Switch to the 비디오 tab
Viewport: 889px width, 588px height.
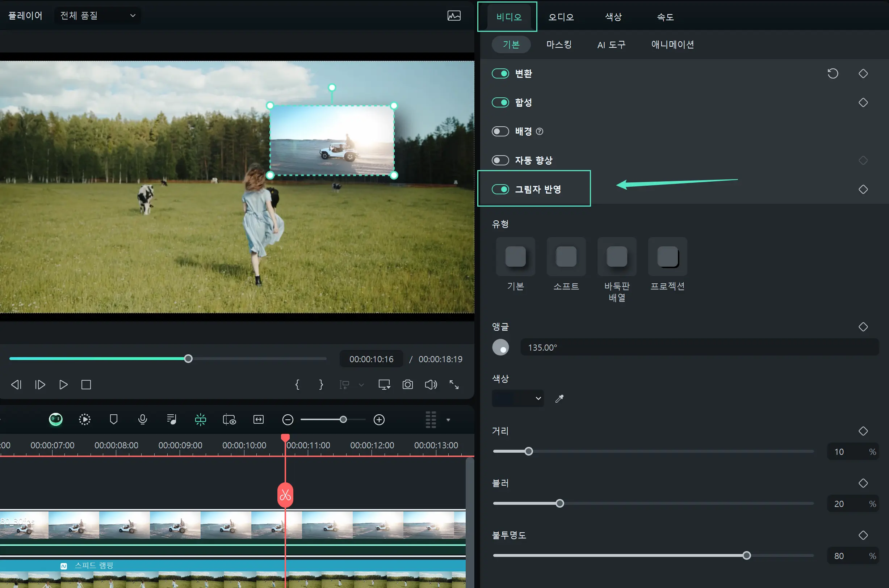click(508, 17)
